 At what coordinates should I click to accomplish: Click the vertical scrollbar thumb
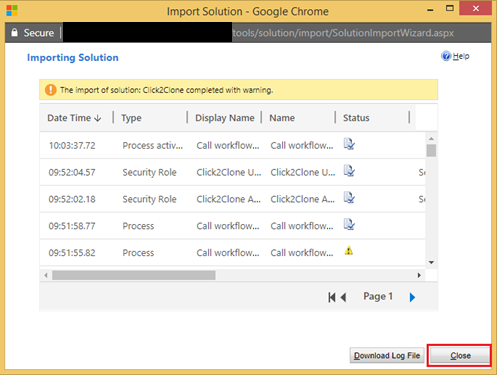[x=431, y=150]
